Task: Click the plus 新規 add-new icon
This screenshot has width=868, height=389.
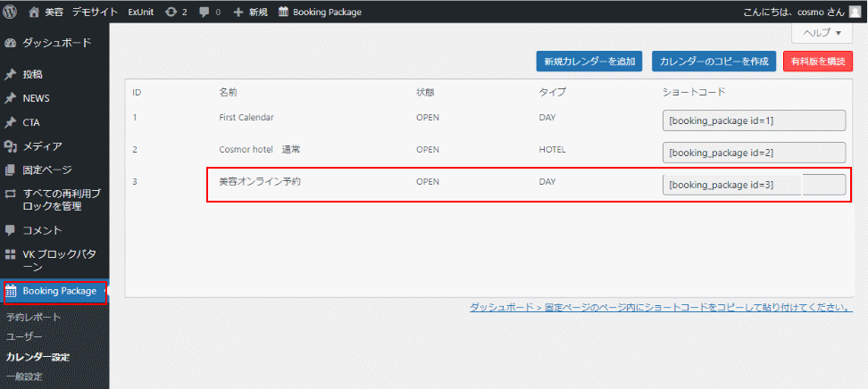Action: point(238,12)
